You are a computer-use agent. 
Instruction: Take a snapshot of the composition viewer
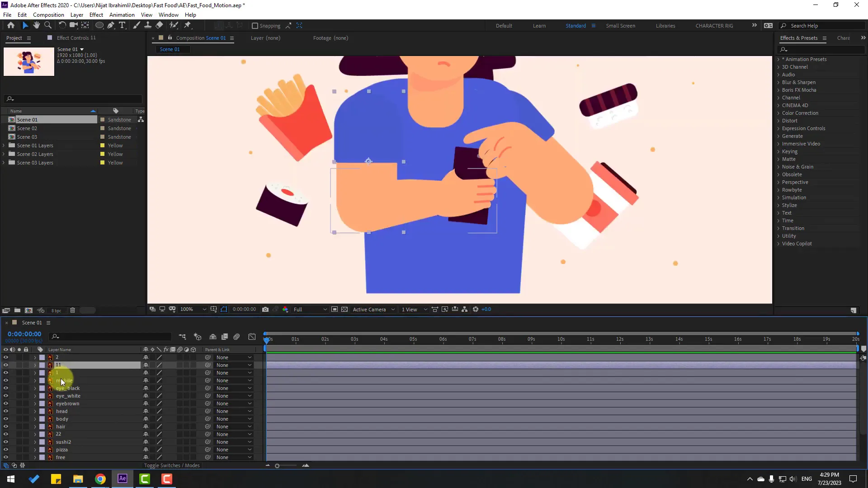(x=265, y=310)
